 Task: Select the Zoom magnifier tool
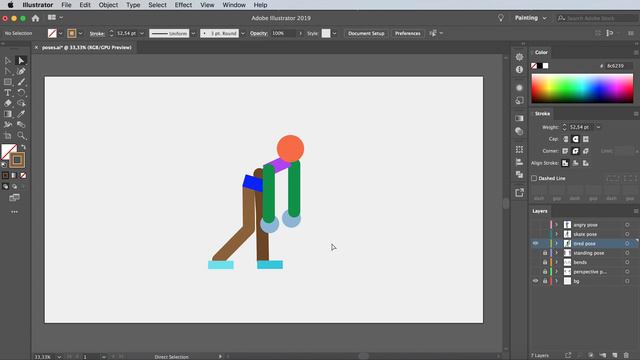tap(21, 135)
